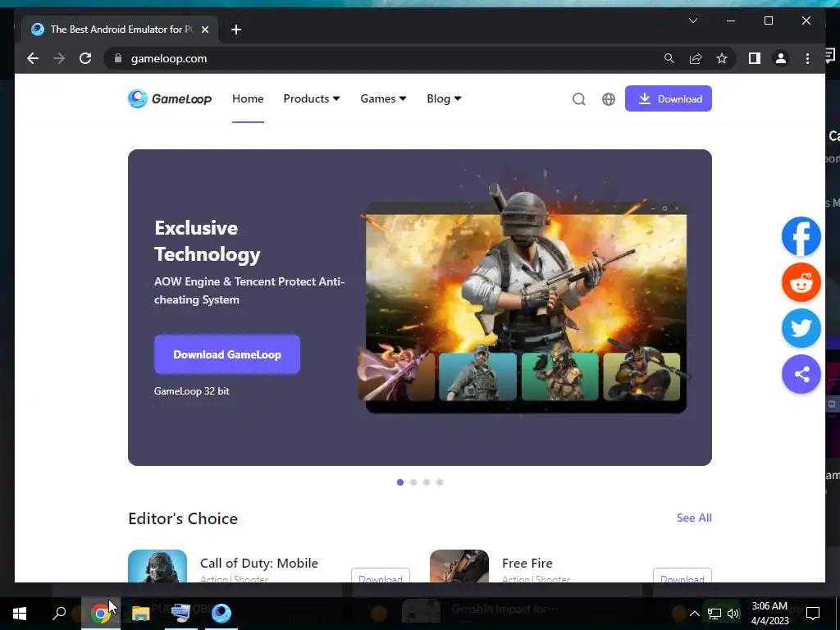Reload the gameloop.com page

(85, 58)
